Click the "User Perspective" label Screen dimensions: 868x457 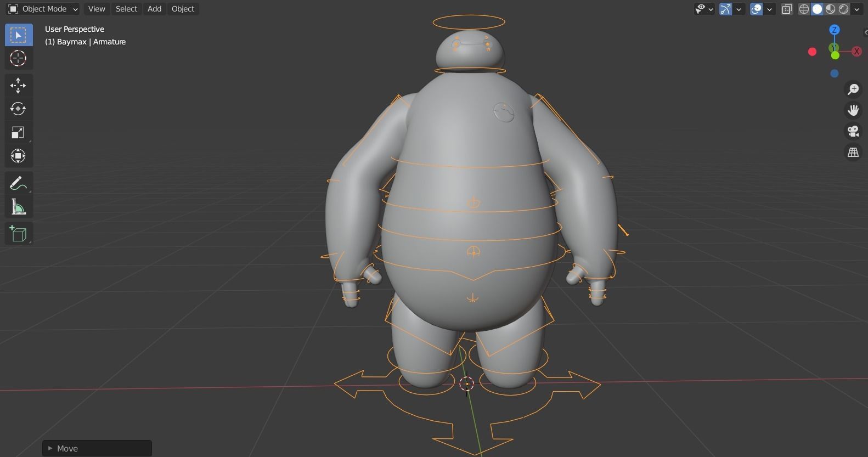click(x=75, y=29)
